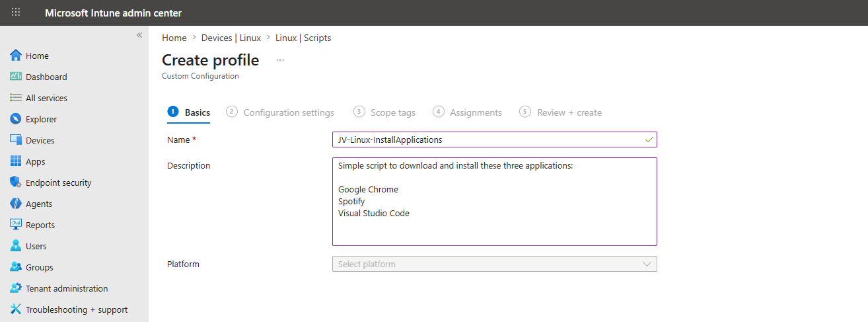Click the Name input field
The width and height of the screenshot is (868, 322).
tap(494, 140)
